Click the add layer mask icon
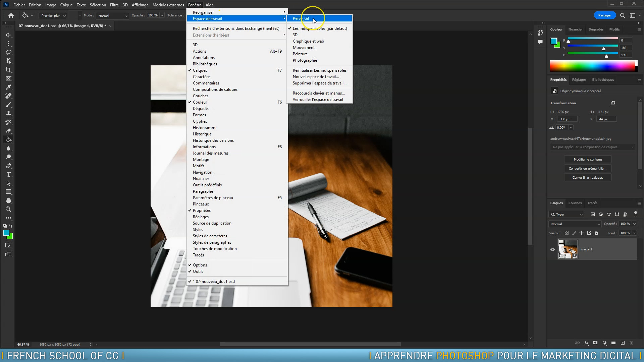Image resolution: width=644 pixels, height=362 pixels. pyautogui.click(x=595, y=343)
